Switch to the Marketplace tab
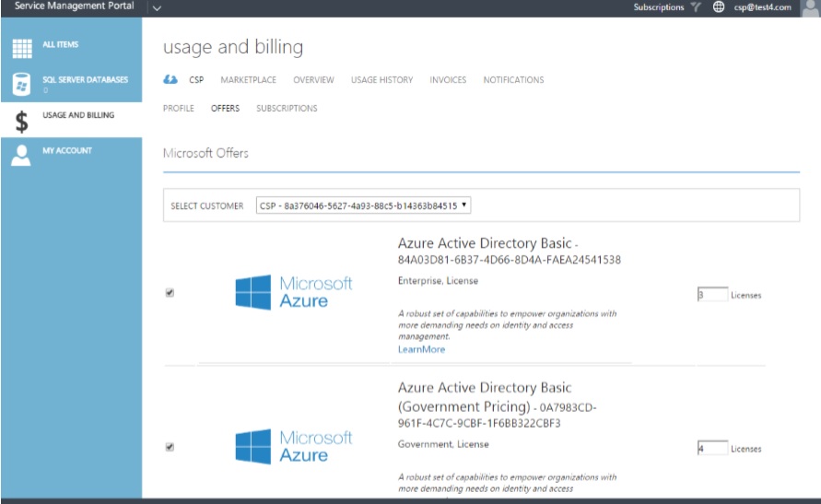This screenshot has width=821, height=504. click(x=248, y=80)
